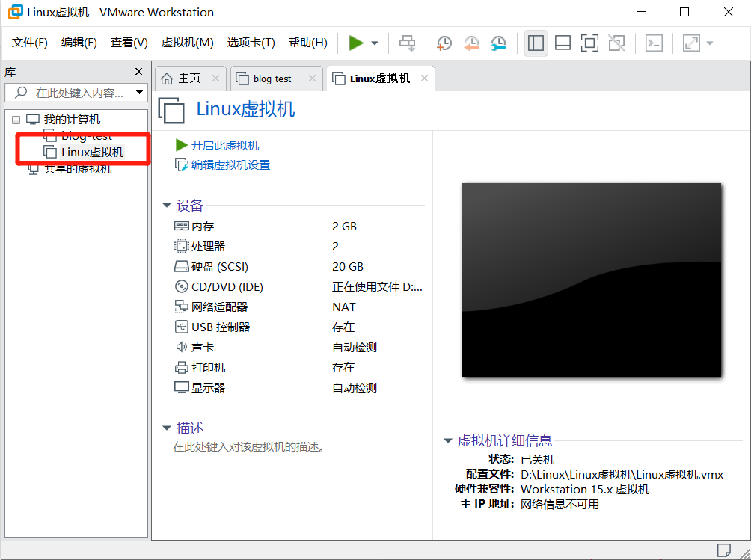Image resolution: width=751 pixels, height=560 pixels.
Task: Click the send Ctrl+Alt+Del icon
Action: pos(407,43)
